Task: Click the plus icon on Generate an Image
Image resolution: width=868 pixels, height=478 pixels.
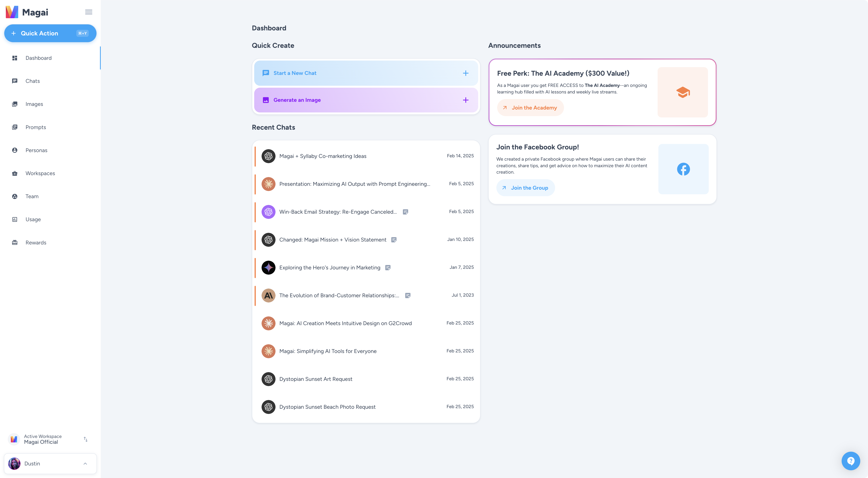Action: [x=465, y=100]
